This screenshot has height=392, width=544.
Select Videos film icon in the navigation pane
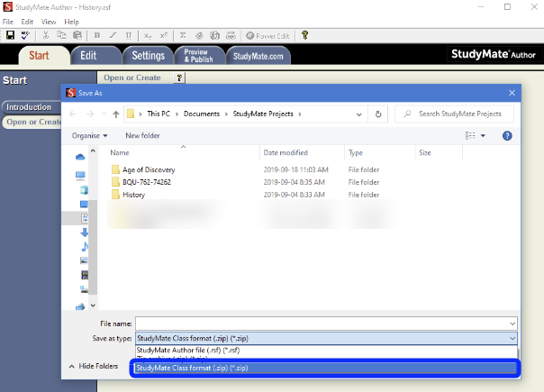pyautogui.click(x=85, y=275)
